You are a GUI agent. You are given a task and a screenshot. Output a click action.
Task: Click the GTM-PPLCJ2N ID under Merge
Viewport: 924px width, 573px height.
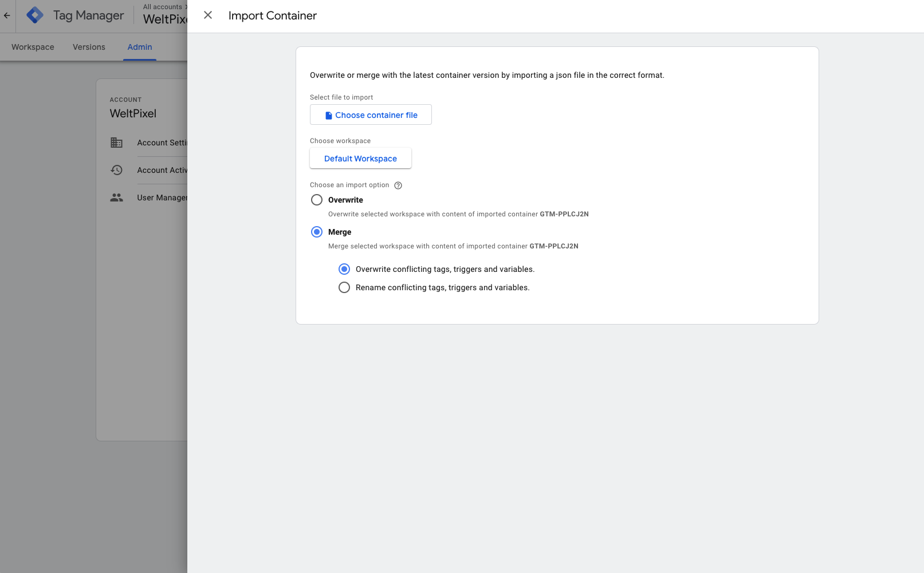(x=554, y=246)
